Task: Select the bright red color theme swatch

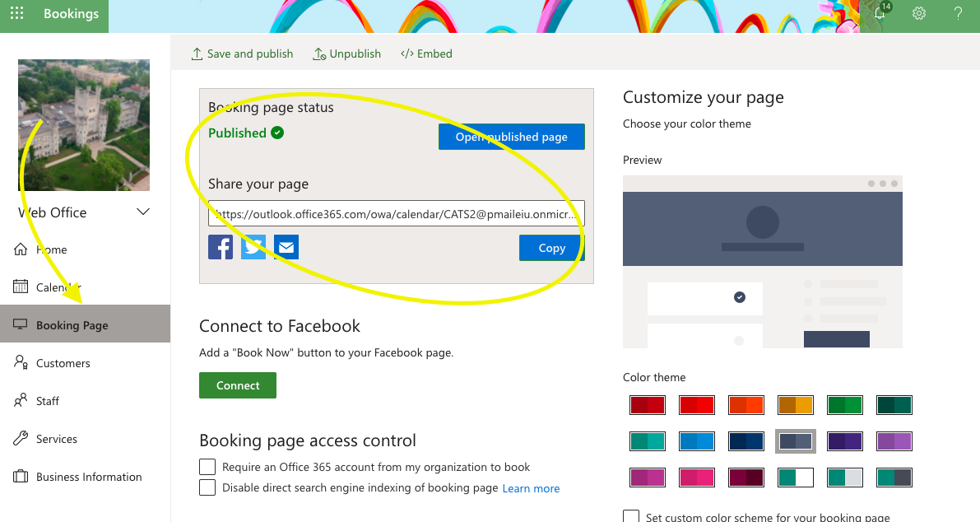Action: tap(696, 405)
